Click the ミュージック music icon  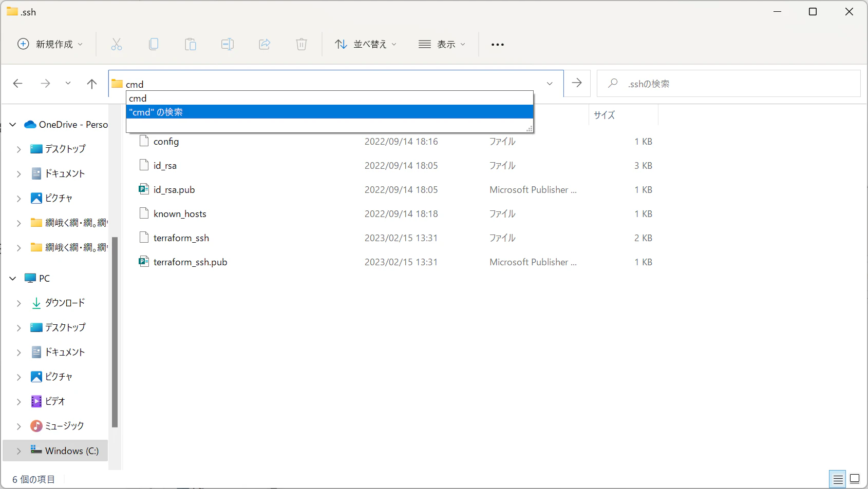[36, 426]
